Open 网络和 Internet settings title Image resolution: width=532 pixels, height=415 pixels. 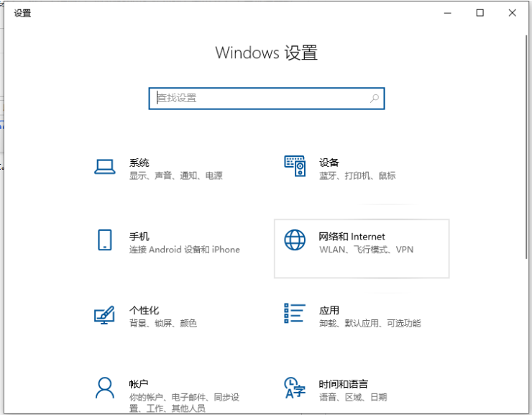click(352, 237)
